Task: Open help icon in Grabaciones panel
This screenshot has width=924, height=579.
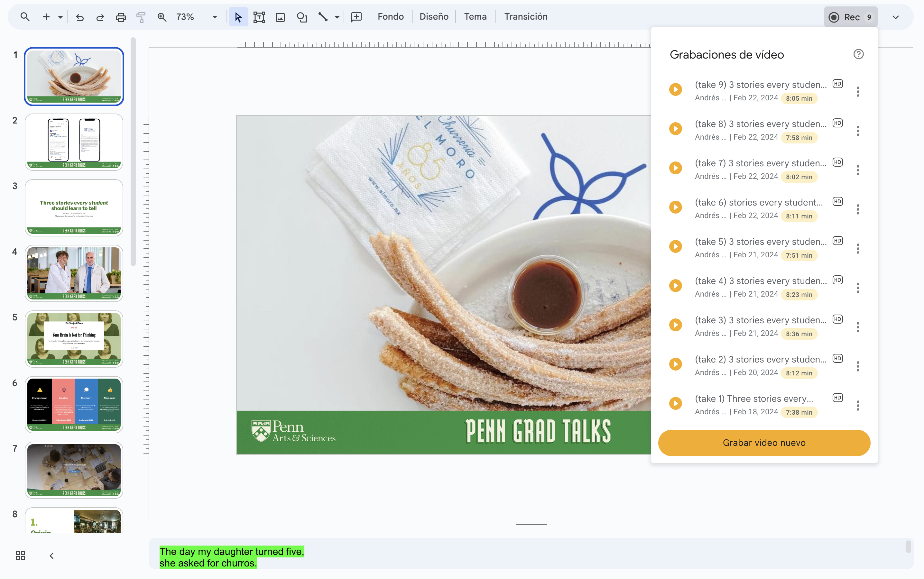Action: (x=858, y=54)
